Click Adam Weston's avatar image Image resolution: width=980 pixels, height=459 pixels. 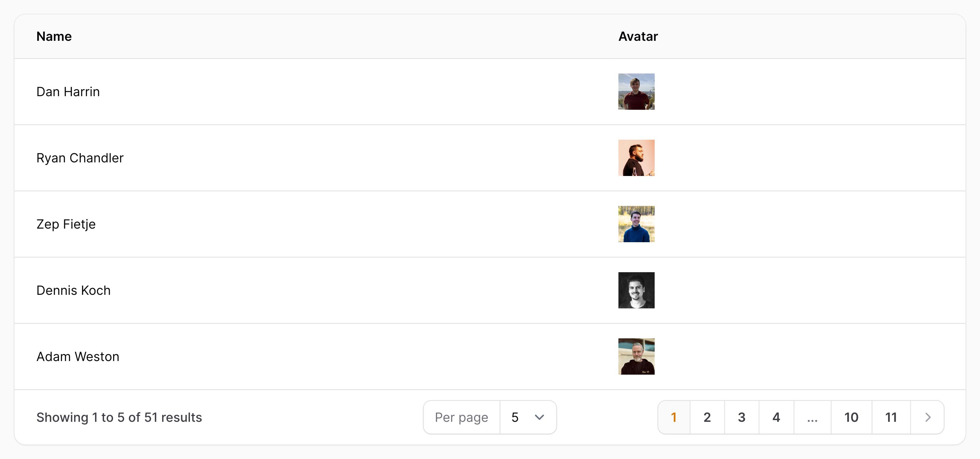pos(636,356)
